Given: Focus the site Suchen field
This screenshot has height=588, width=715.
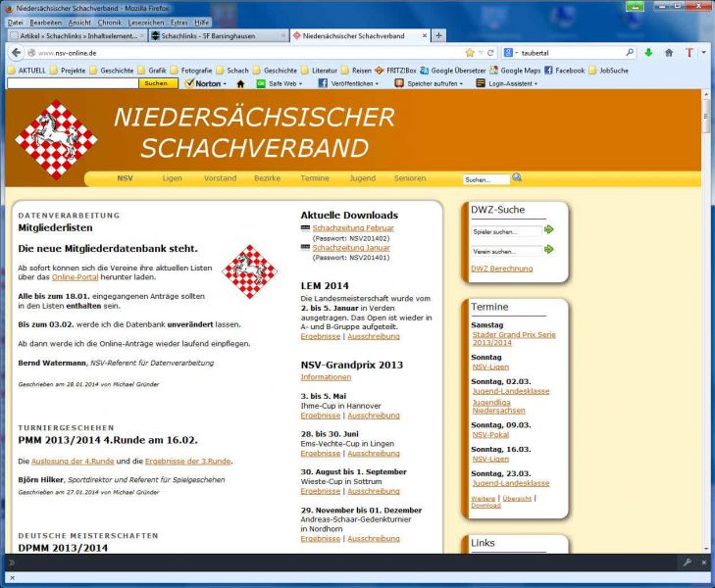Looking at the screenshot, I should point(486,179).
